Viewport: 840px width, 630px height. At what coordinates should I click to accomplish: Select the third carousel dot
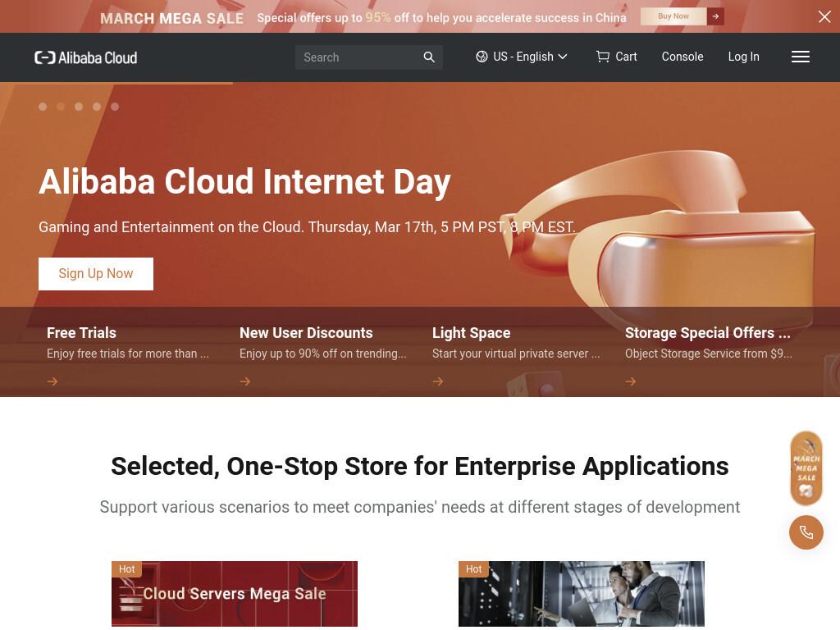[x=79, y=107]
